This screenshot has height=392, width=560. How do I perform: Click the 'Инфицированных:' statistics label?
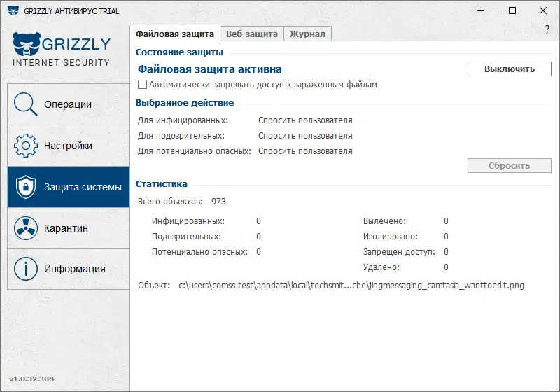point(188,221)
